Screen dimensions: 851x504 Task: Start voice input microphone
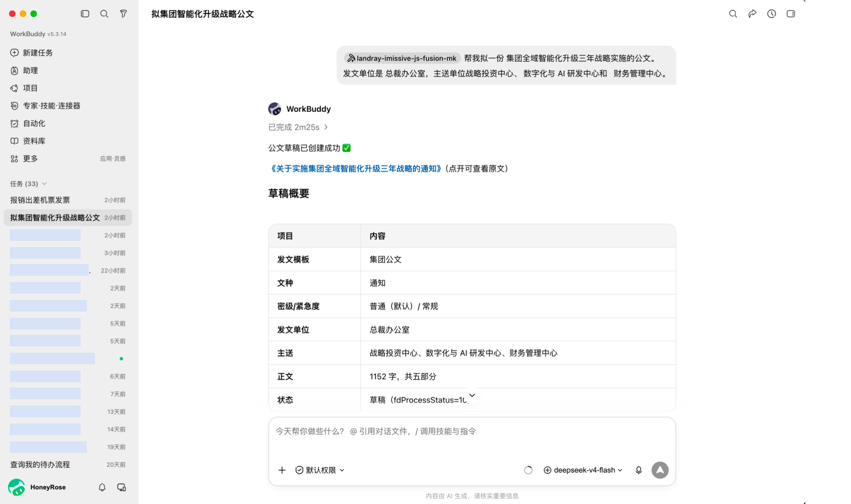click(x=639, y=470)
